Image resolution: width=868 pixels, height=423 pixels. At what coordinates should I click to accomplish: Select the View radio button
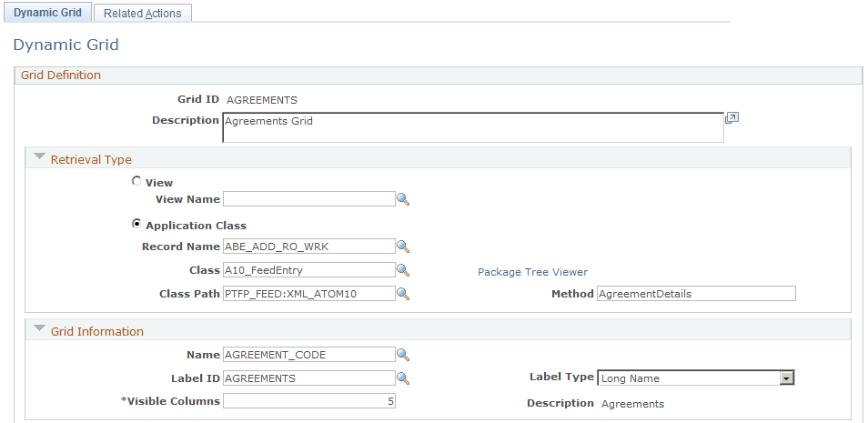click(136, 182)
